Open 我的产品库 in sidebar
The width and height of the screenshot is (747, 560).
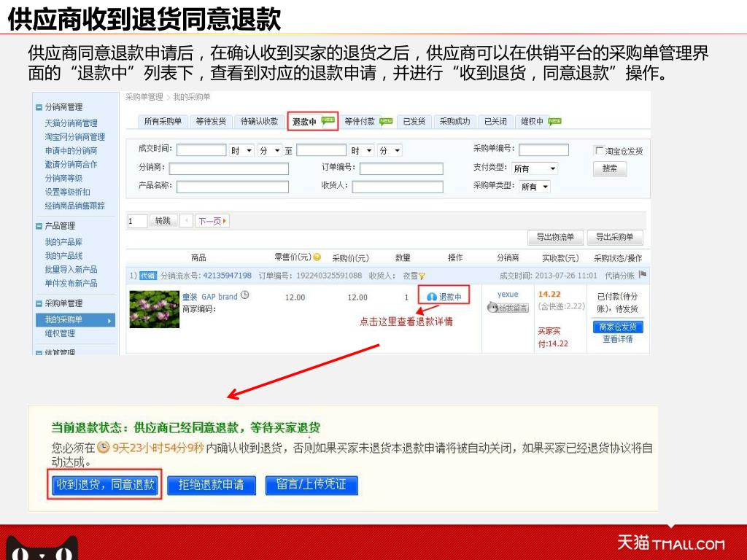tap(63, 242)
